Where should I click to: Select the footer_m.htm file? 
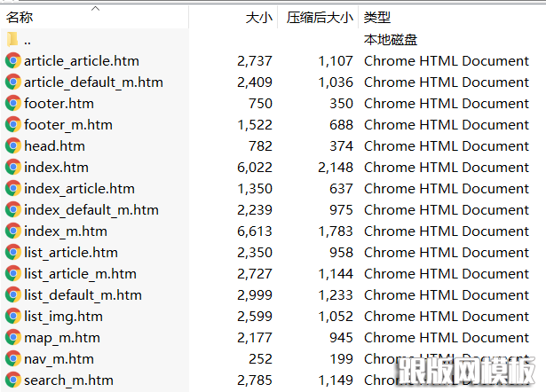click(68, 125)
